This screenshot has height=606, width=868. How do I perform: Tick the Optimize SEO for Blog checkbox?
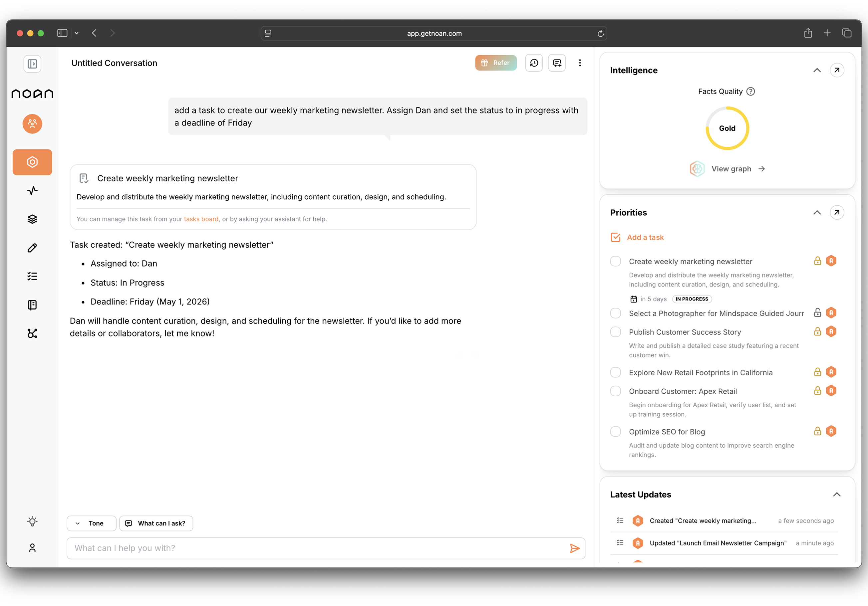(616, 431)
